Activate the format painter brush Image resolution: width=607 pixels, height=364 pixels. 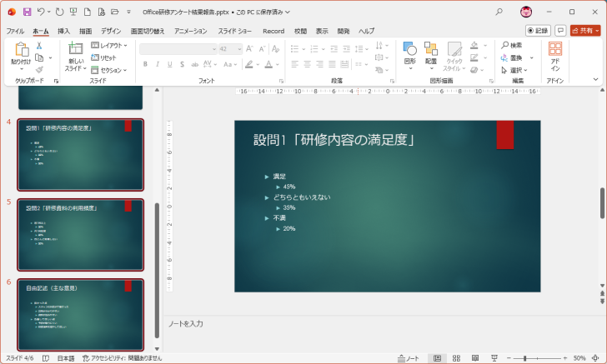39,70
